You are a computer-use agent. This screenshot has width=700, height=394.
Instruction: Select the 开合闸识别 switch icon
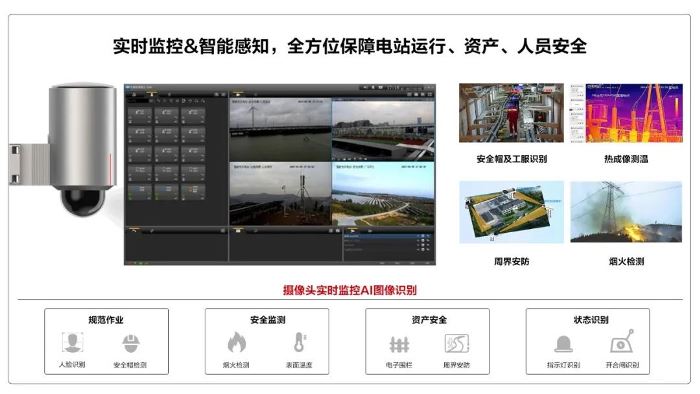(x=621, y=341)
